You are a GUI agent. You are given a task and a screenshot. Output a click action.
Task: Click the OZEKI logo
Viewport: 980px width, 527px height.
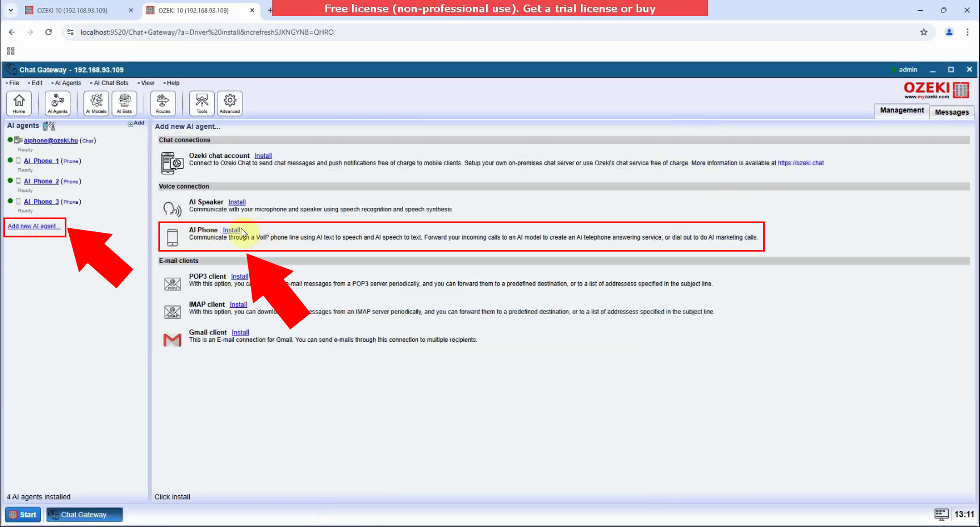click(x=936, y=90)
